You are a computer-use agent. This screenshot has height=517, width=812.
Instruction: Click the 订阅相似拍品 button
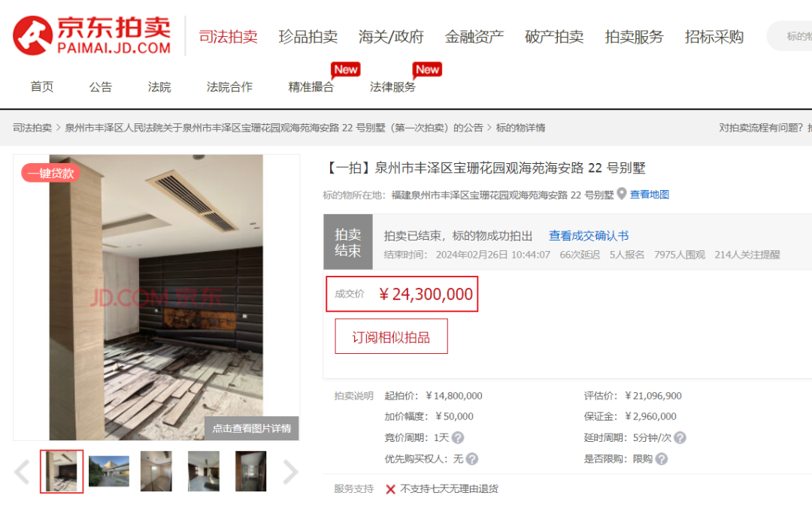pyautogui.click(x=391, y=337)
